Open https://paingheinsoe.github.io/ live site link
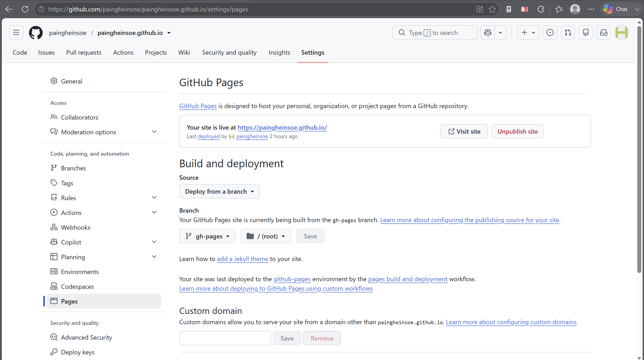Viewport: 644px width, 360px height. click(x=282, y=127)
